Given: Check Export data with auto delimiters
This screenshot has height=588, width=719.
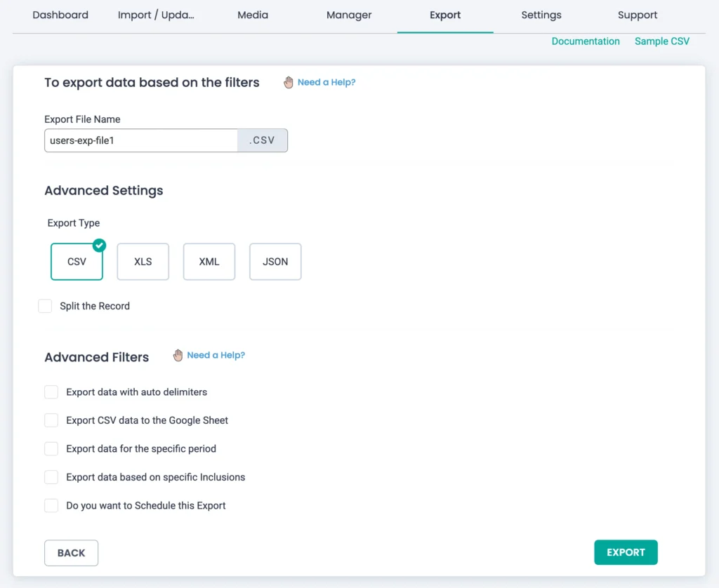Looking at the screenshot, I should click(x=51, y=392).
